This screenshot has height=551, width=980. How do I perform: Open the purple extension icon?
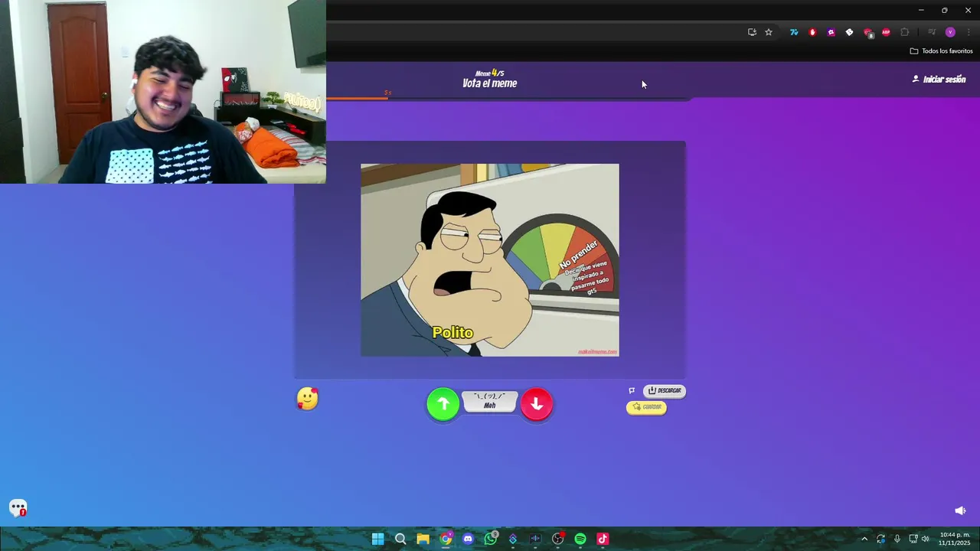point(831,32)
